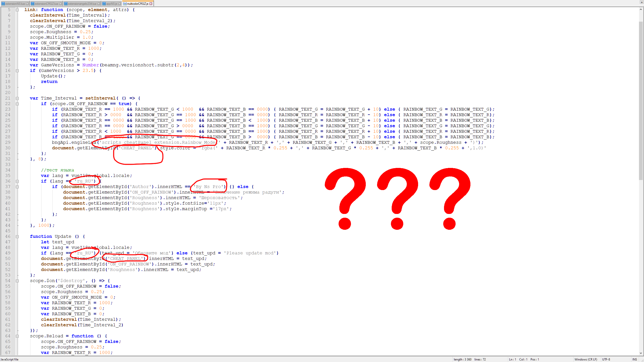644x362 pixels.
Task: Switch to the extensionNS.lua tab
Action: tap(15, 4)
